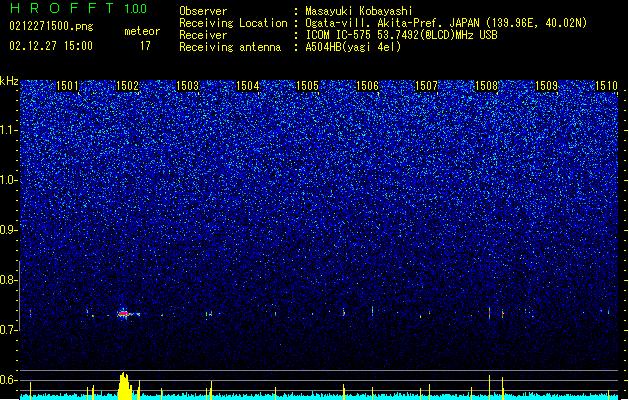Click the Receiver label
The image size is (629, 400).
(203, 35)
